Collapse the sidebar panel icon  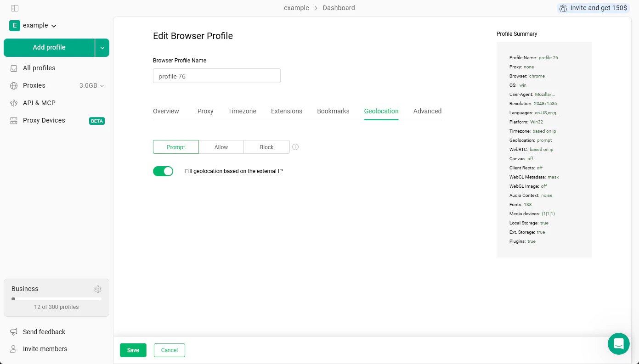point(14,8)
